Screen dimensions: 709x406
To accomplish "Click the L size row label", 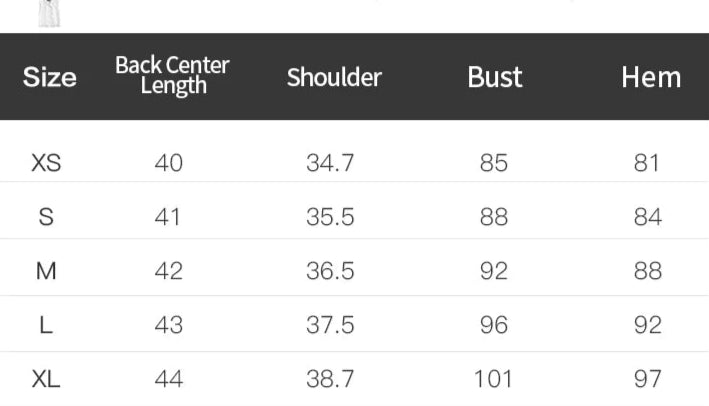I will tap(46, 324).
